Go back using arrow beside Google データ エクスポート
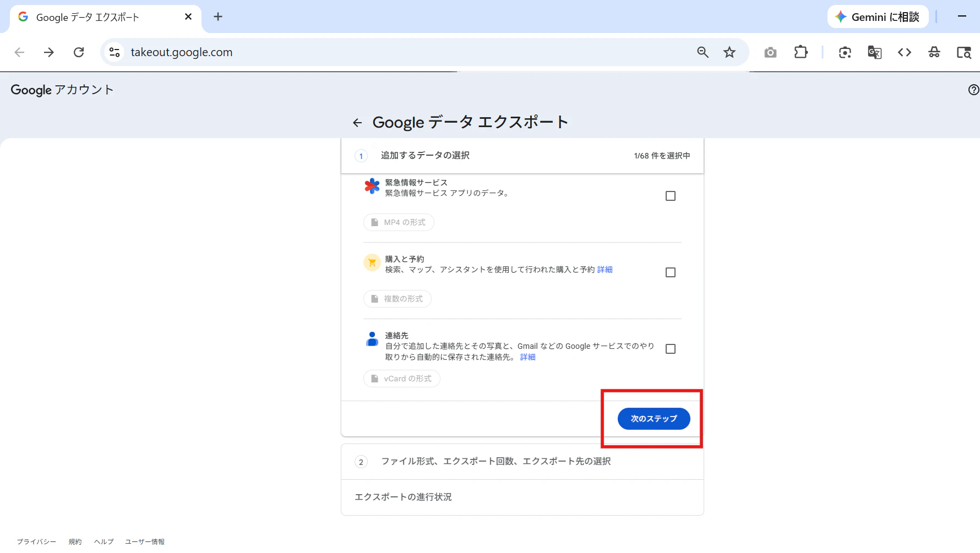The image size is (980, 553). coord(357,123)
